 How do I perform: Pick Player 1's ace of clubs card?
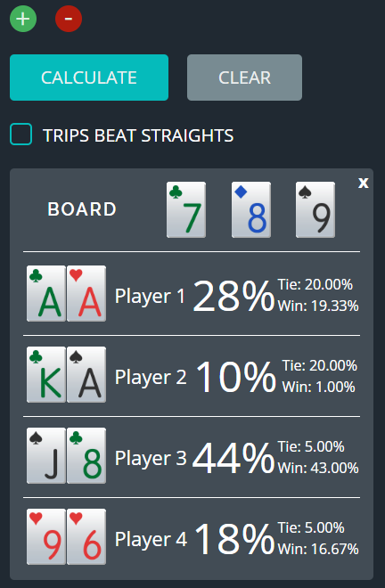tap(46, 294)
